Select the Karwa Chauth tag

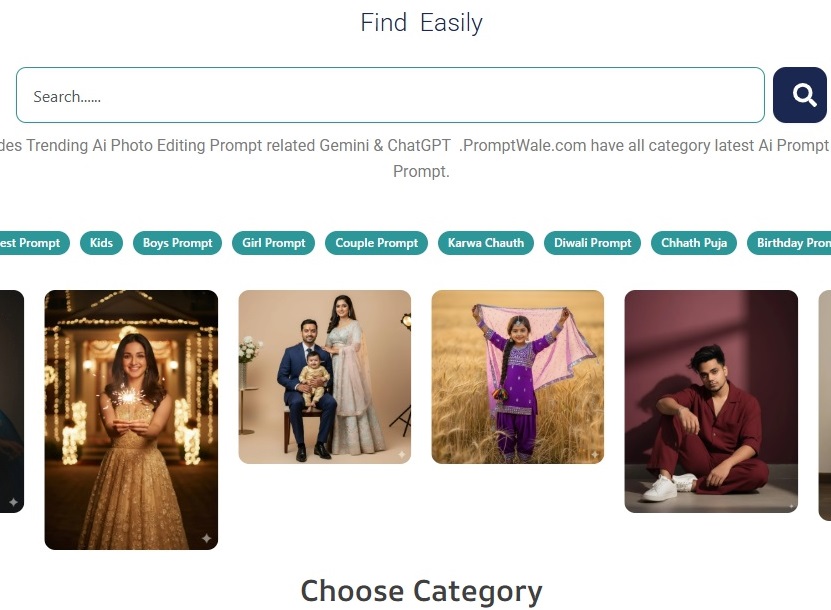click(x=485, y=243)
